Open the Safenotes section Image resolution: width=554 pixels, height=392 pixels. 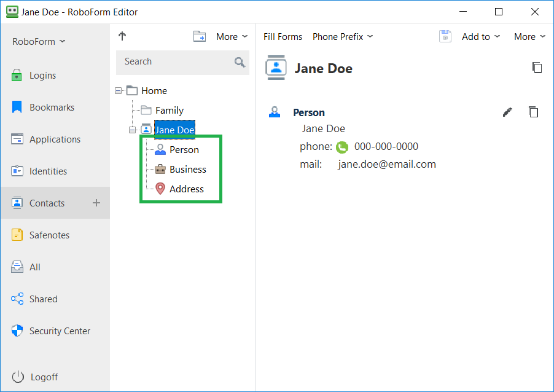pyautogui.click(x=55, y=235)
